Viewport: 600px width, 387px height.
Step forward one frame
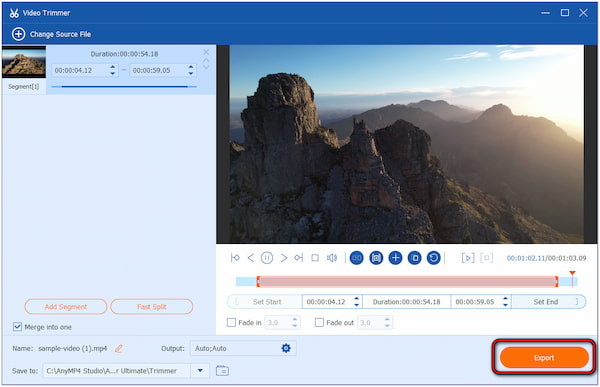point(284,258)
